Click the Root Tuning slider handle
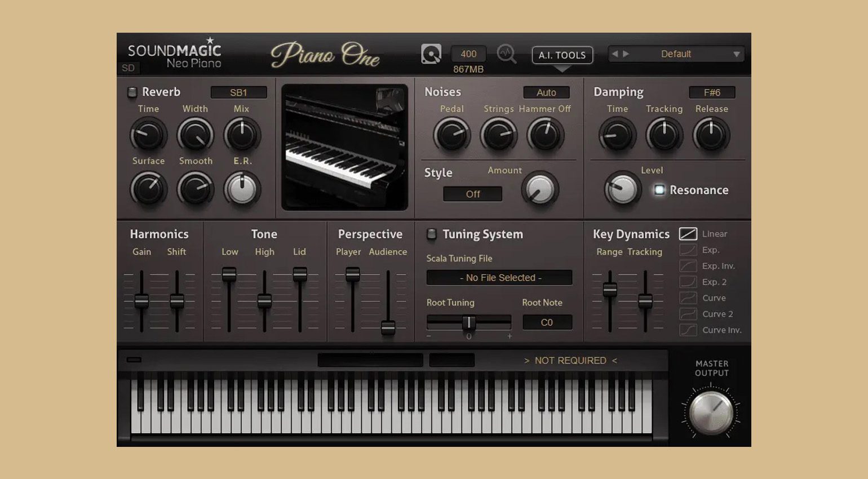Viewport: 868px width, 479px height. point(468,322)
